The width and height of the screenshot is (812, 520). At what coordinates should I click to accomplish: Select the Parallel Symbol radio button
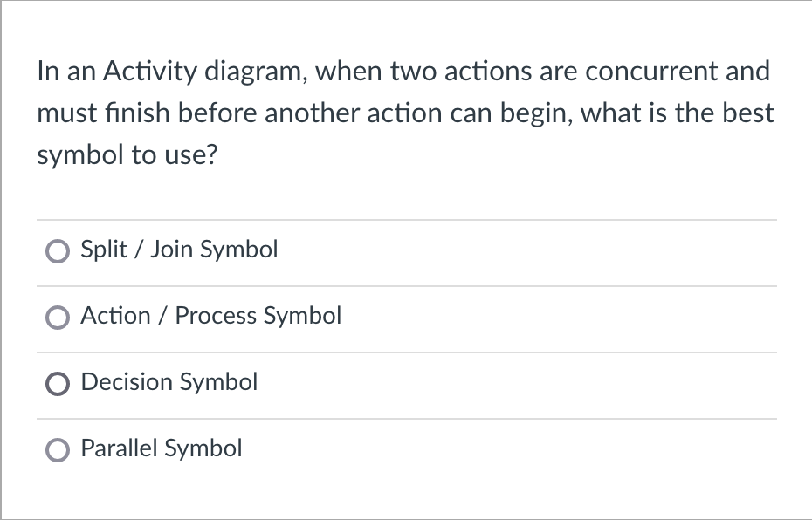coord(57,449)
